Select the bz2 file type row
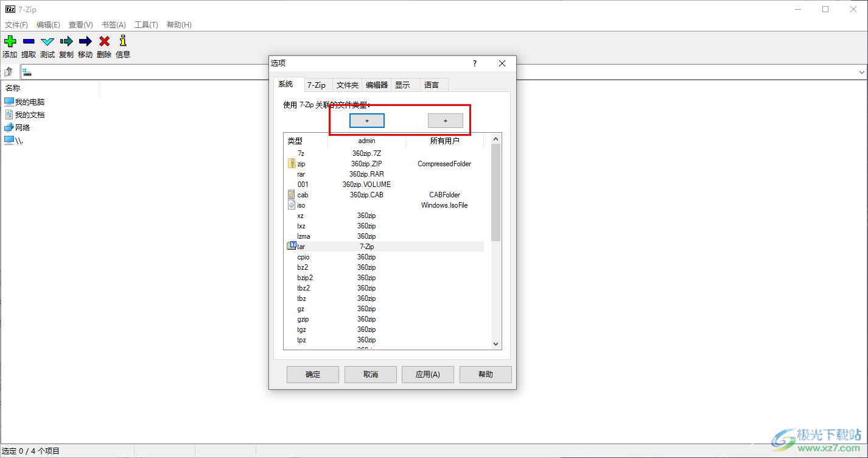 tap(385, 267)
